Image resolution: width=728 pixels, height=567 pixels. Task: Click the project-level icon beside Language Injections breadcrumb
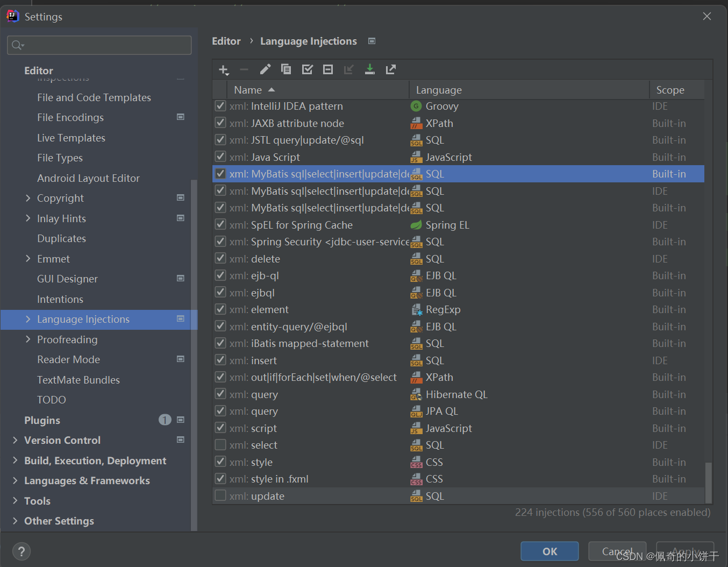coord(372,41)
